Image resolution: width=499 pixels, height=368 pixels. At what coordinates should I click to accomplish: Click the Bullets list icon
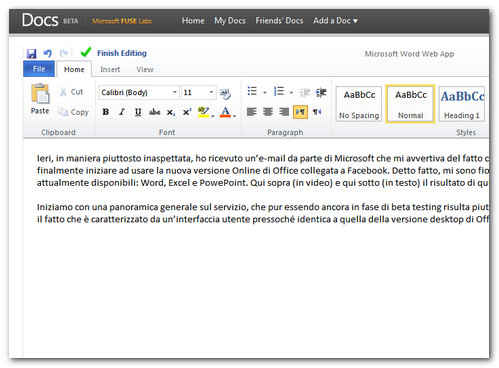click(x=252, y=91)
